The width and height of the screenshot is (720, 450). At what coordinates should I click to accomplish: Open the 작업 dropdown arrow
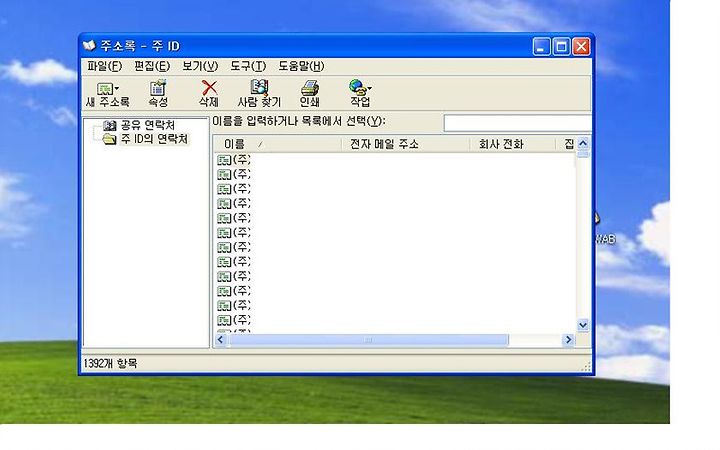(370, 88)
